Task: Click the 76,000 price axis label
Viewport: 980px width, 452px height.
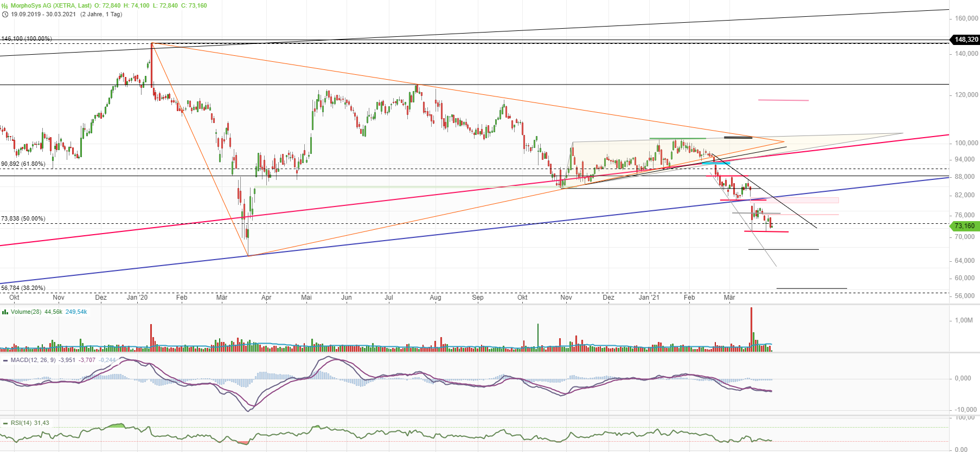Action: click(965, 215)
